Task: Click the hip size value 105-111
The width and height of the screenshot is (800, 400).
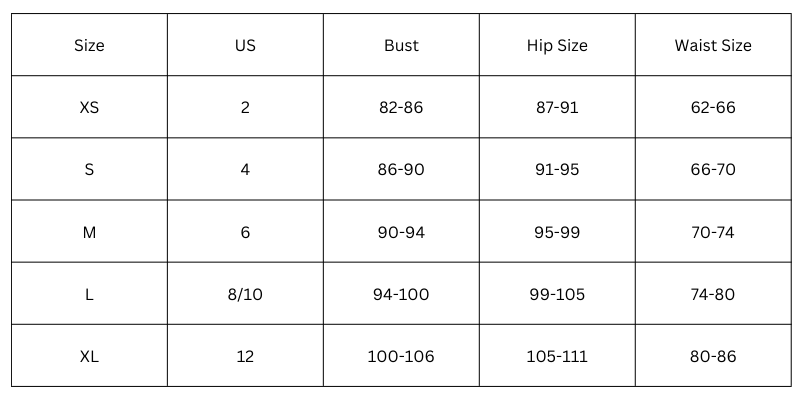Action: (557, 356)
